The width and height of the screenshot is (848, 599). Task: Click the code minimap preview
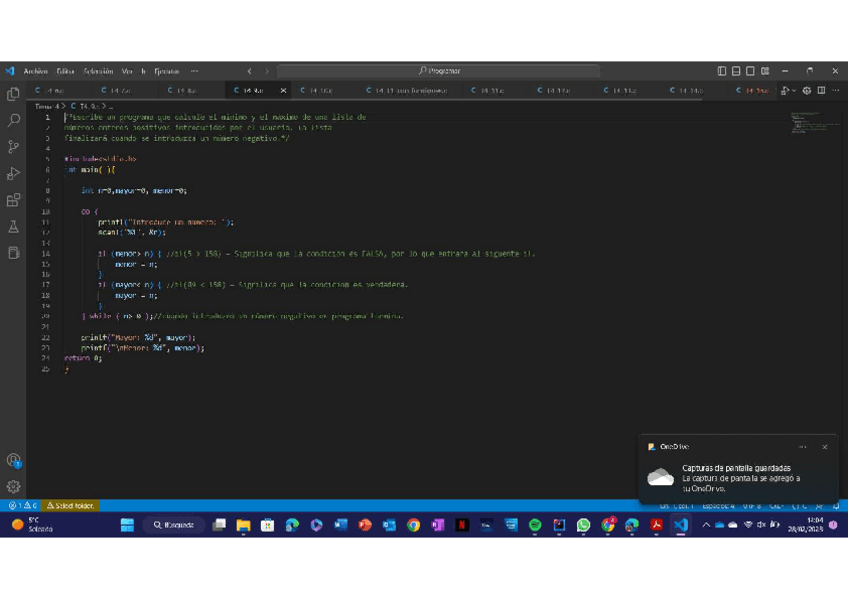pos(811,121)
